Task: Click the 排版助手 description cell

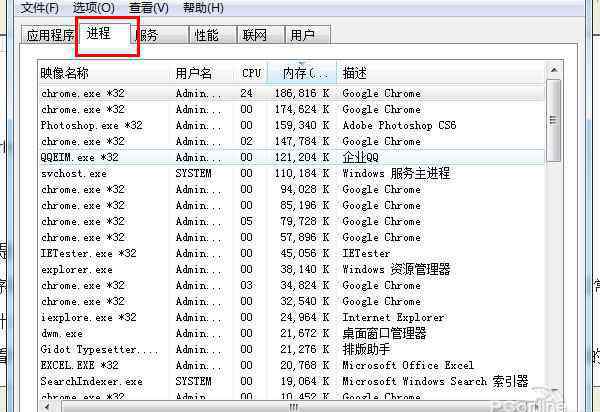Action: tap(366, 349)
